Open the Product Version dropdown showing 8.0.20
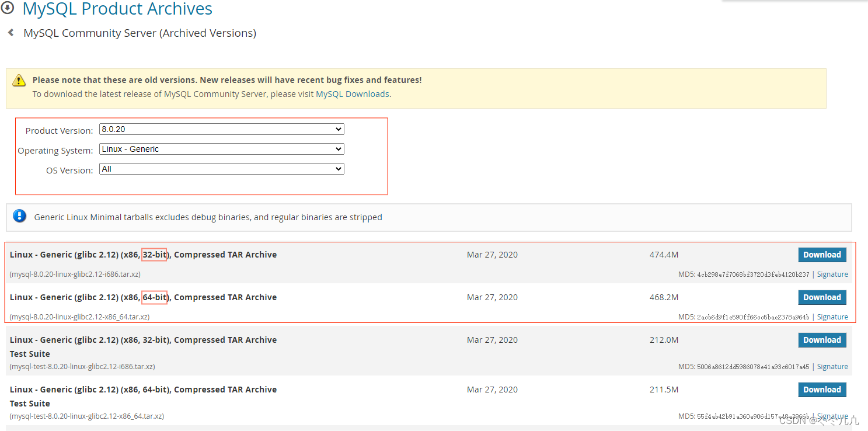The image size is (868, 431). [x=222, y=129]
